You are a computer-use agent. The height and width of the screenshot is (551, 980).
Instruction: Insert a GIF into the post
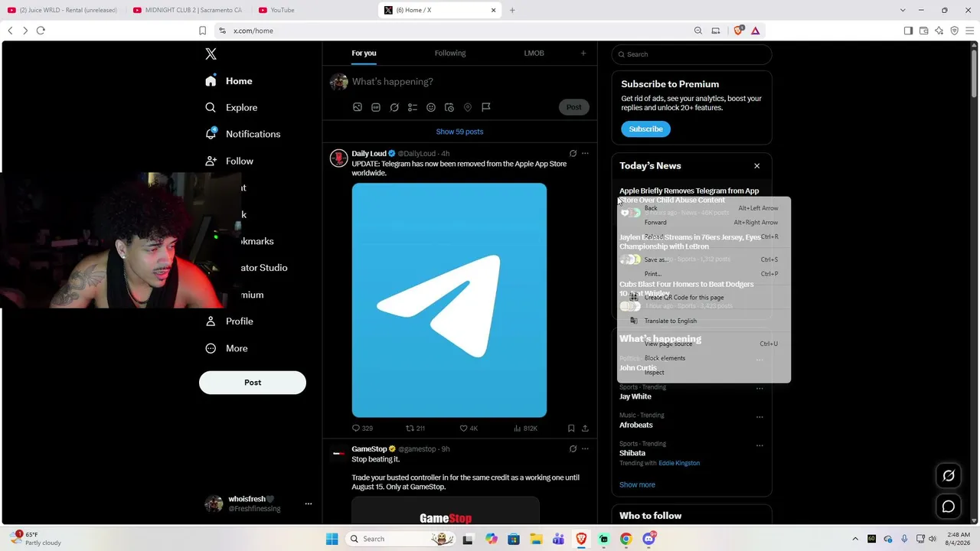click(376, 107)
